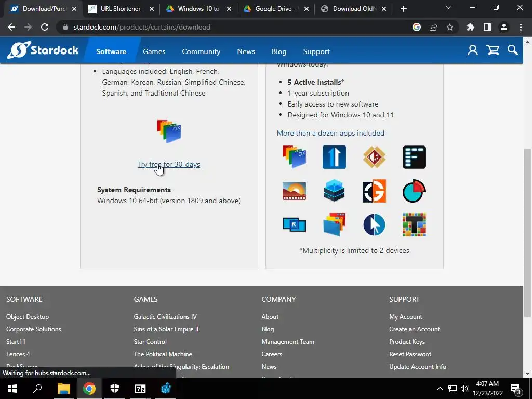The image size is (532, 399).
Task: Click the Curtains icon above the trial link
Action: pos(169,131)
